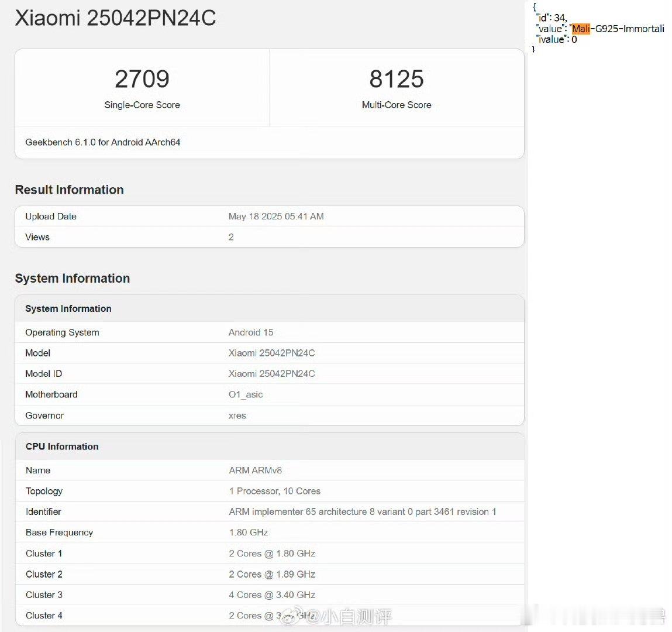The width and height of the screenshot is (672, 632).
Task: Click the Governor label
Action: pos(44,415)
